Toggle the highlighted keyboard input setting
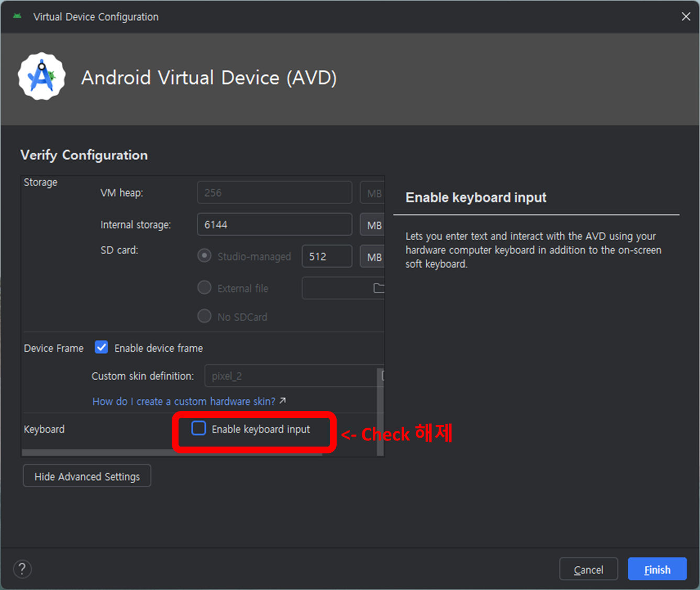The image size is (700, 590). pos(198,428)
